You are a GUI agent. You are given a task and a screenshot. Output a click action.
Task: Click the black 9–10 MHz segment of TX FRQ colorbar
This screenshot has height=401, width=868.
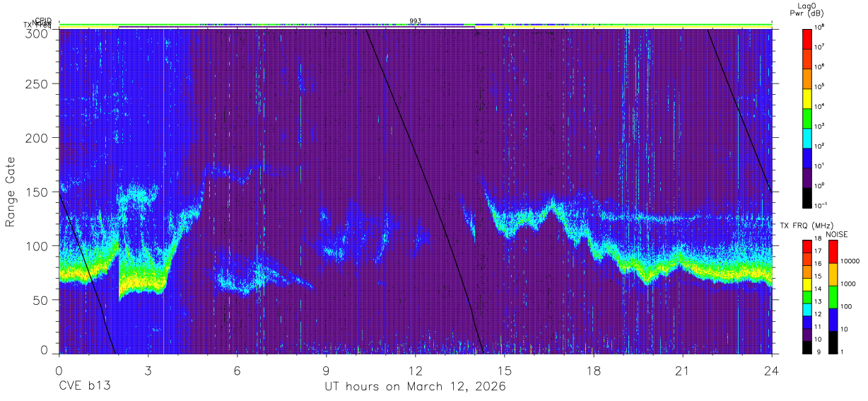[x=807, y=347]
